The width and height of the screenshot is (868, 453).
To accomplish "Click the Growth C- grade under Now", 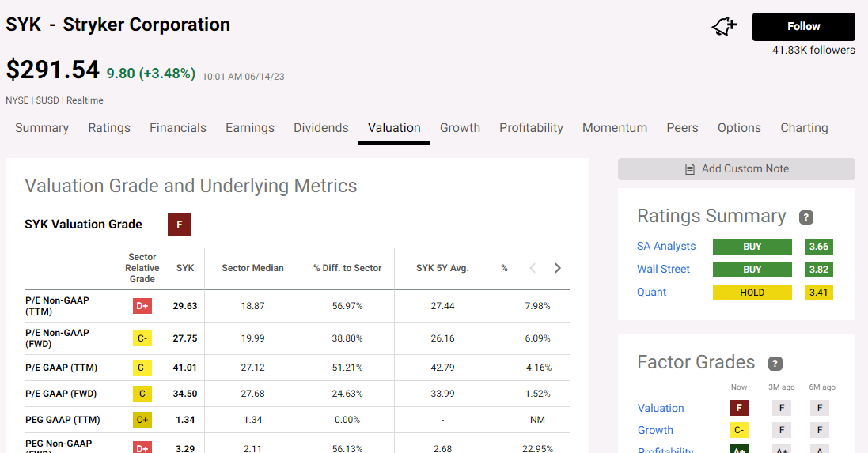I will click(x=739, y=430).
